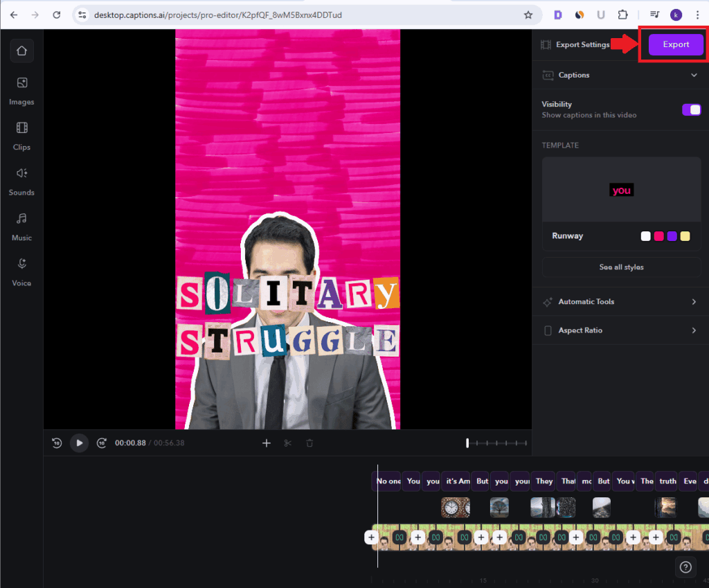Select the 'truth' caption segment

(x=667, y=481)
